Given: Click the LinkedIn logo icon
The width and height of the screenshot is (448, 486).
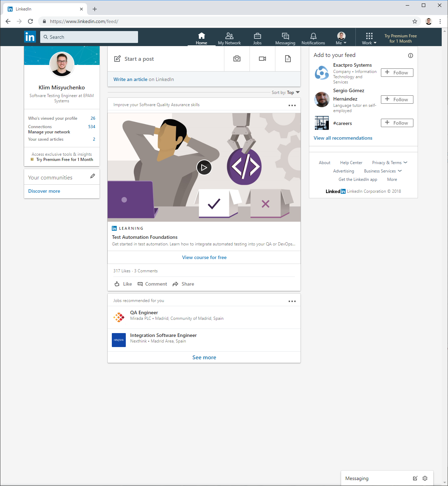Looking at the screenshot, I should click(30, 37).
